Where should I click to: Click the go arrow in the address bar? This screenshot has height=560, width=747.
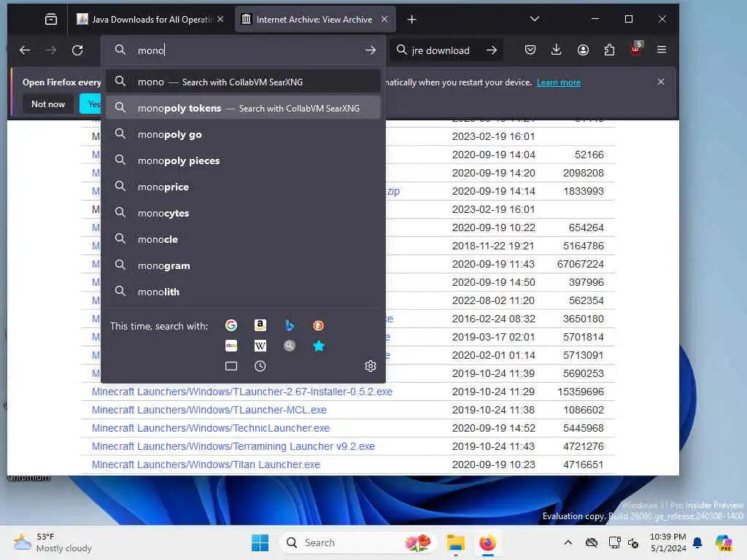coord(371,50)
